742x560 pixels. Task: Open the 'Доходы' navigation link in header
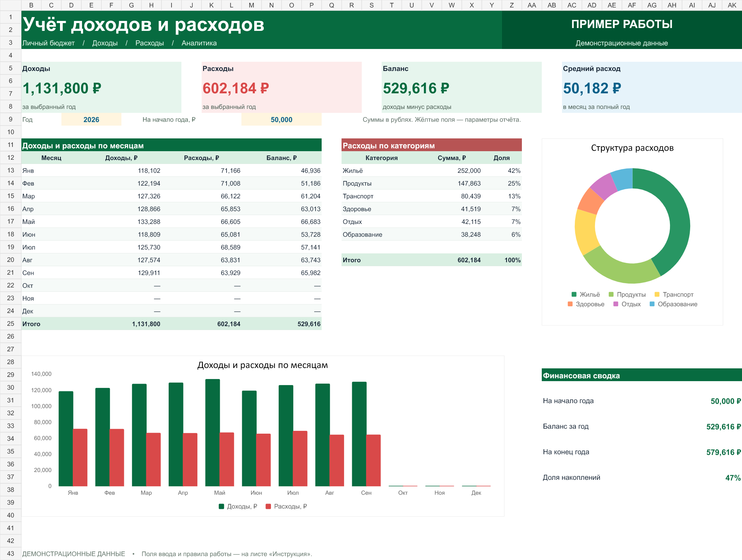pyautogui.click(x=105, y=43)
